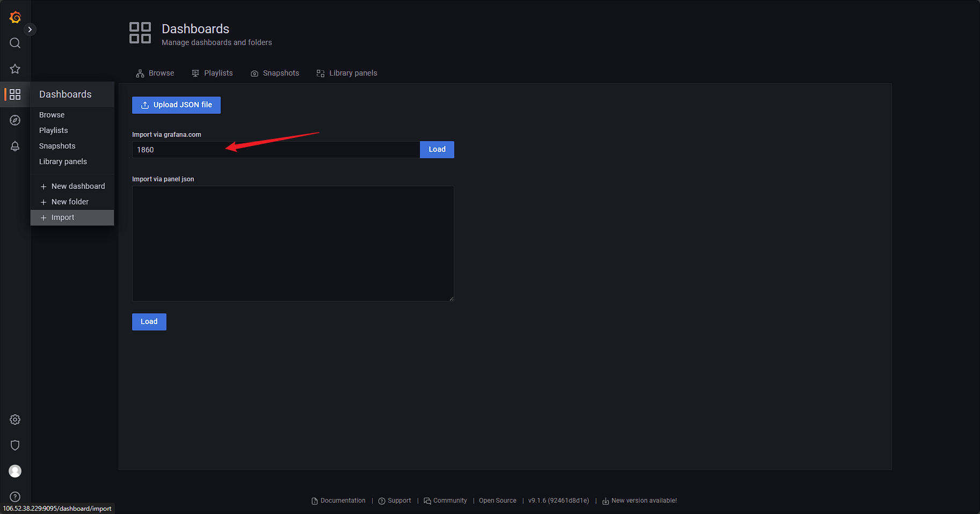The height and width of the screenshot is (514, 980).
Task: Click the plus icon beside Import
Action: [x=43, y=218]
